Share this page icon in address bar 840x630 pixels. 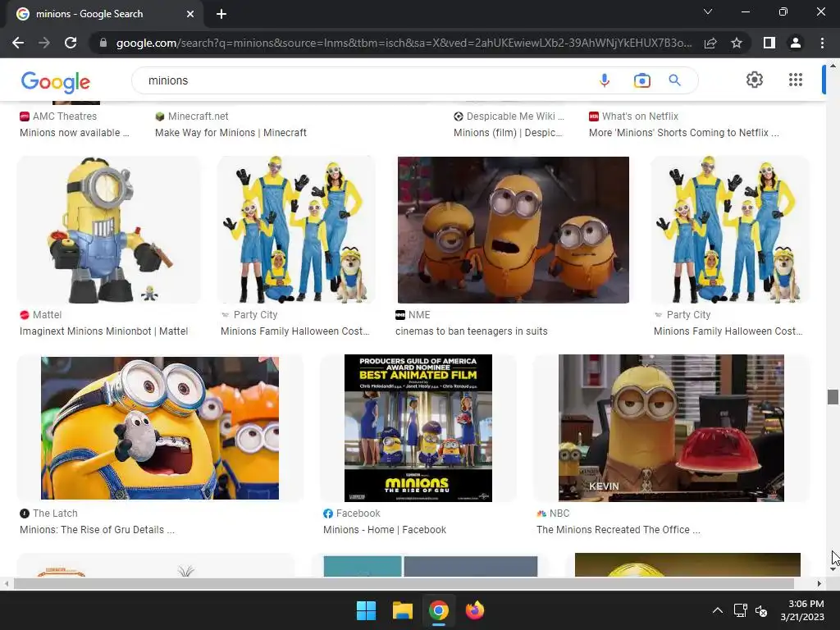710,43
